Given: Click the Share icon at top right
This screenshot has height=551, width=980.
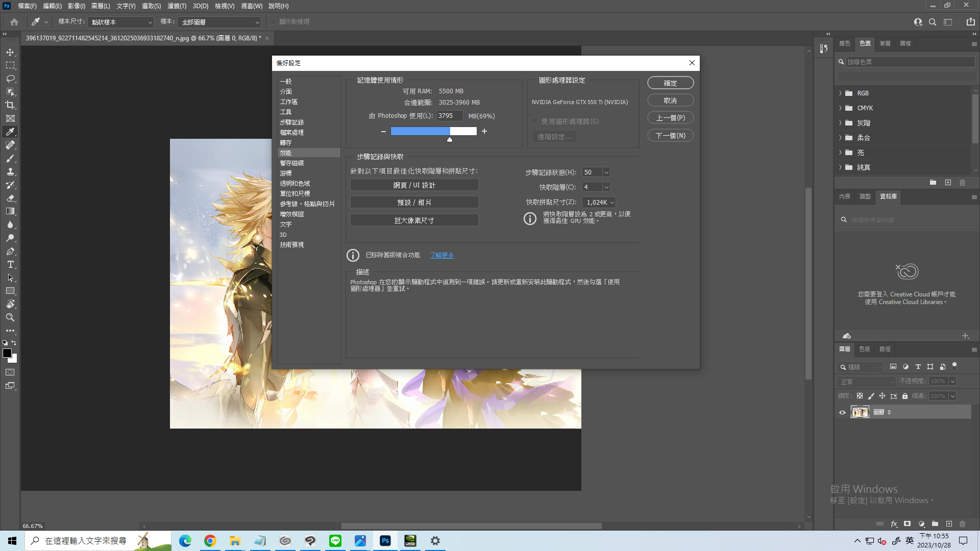Looking at the screenshot, I should point(970,22).
